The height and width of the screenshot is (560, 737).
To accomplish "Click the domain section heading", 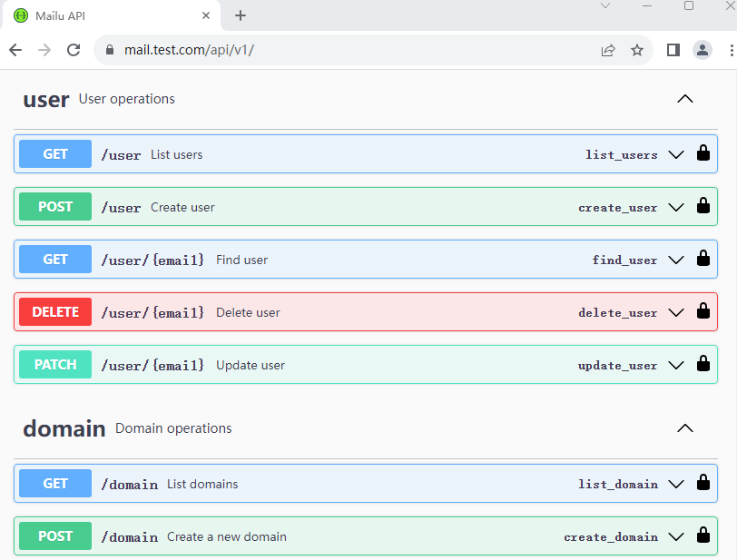I will click(x=64, y=428).
